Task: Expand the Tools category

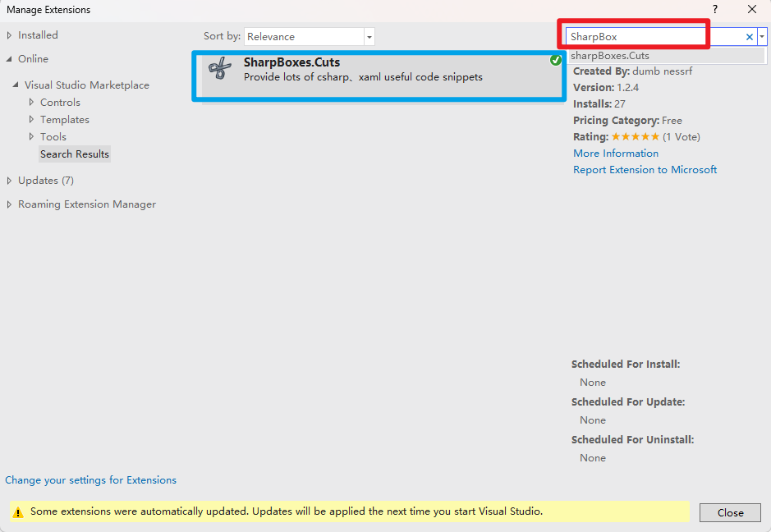Action: [31, 136]
